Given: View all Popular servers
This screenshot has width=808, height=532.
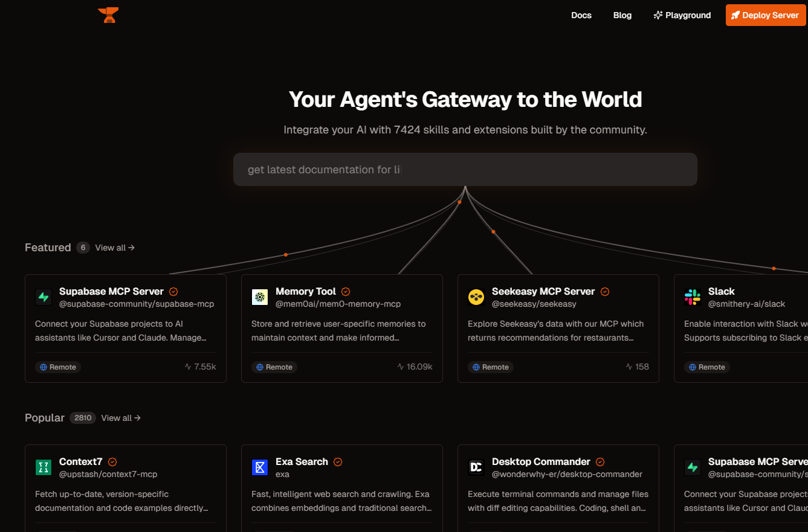Looking at the screenshot, I should point(121,418).
